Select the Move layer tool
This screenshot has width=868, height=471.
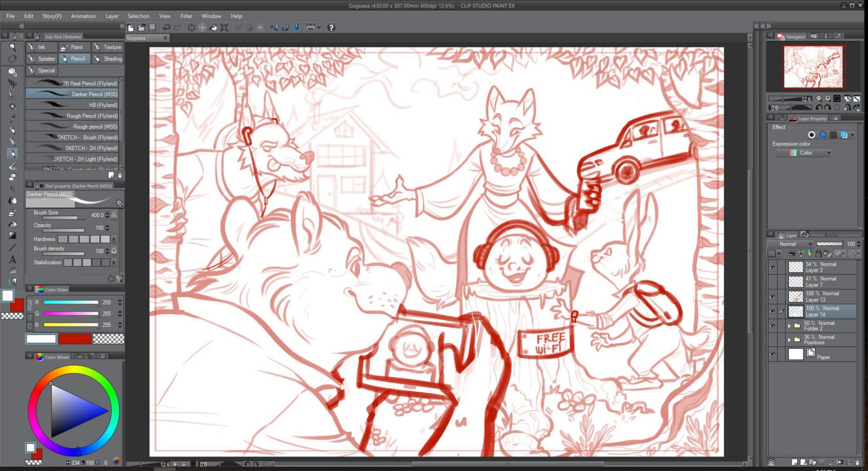(x=12, y=83)
